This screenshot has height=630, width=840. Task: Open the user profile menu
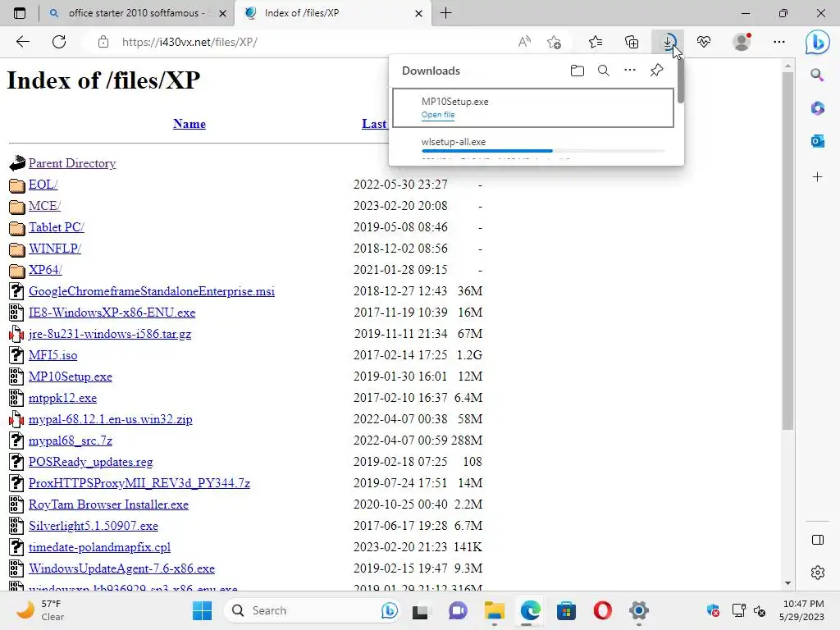[x=742, y=42]
